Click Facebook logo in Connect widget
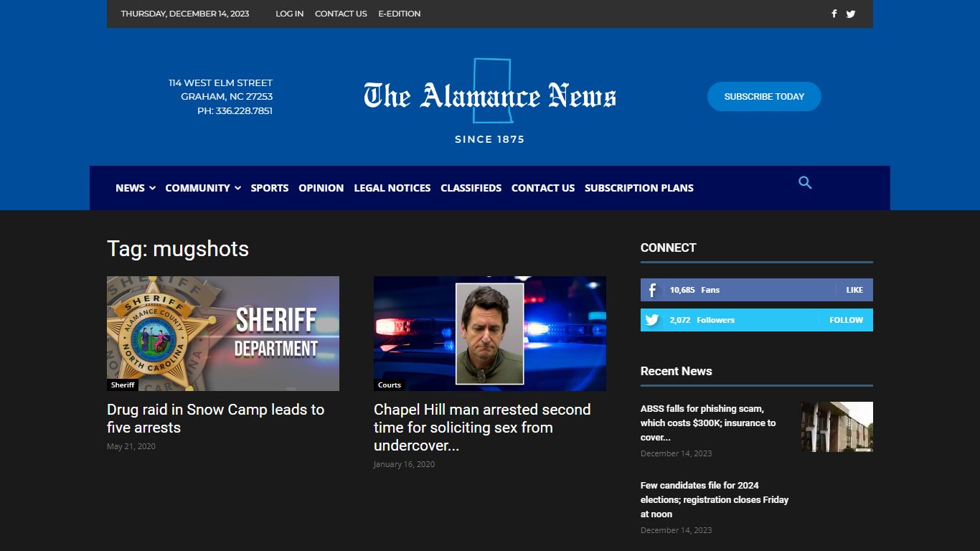Screen dimensions: 980x551 point(652,290)
